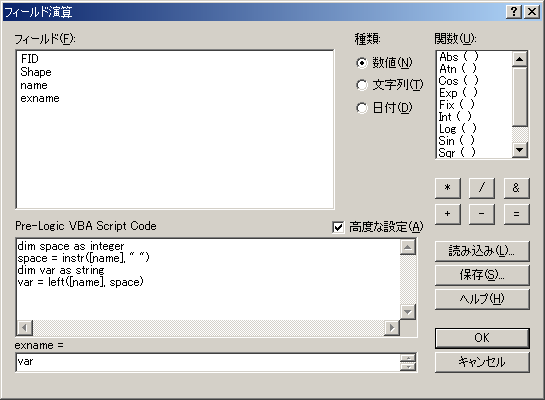545x400 pixels.
Task: Choose Sin ( ) function from list
Action: pos(456,141)
